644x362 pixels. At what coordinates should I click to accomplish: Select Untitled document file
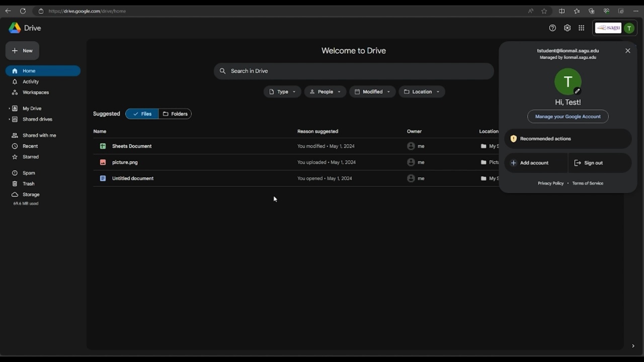[x=133, y=178]
